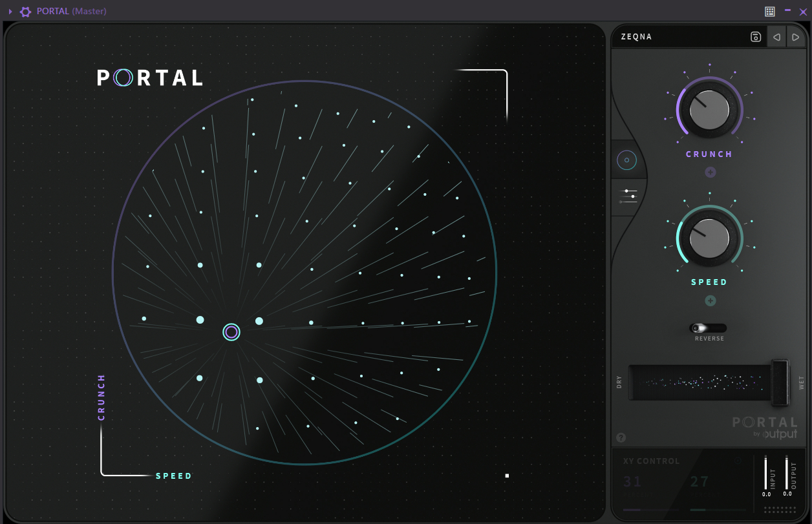Expand the PORTAL (Master) title bar triangle
Image resolution: width=812 pixels, height=524 pixels.
[10, 11]
